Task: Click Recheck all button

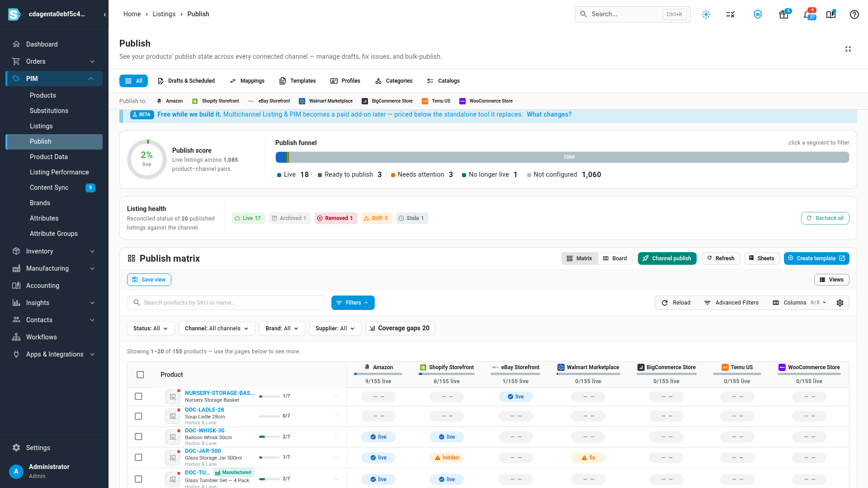Action: coord(825,218)
